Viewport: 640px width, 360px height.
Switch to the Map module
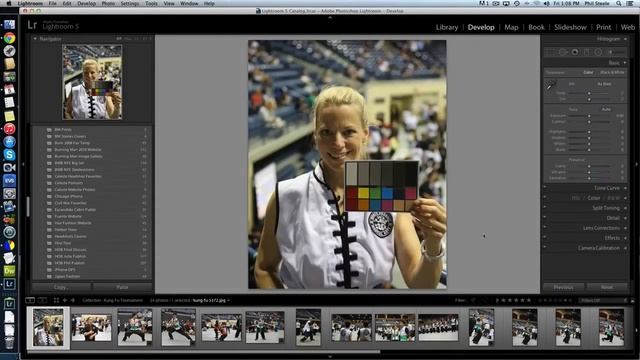point(511,27)
